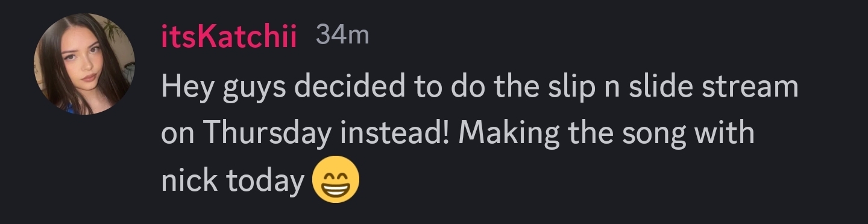
Task: Click the itsKatchii username
Action: point(229,37)
